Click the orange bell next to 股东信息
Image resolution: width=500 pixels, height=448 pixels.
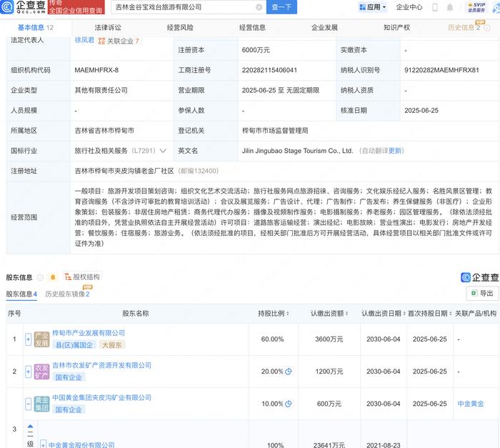tap(53, 277)
